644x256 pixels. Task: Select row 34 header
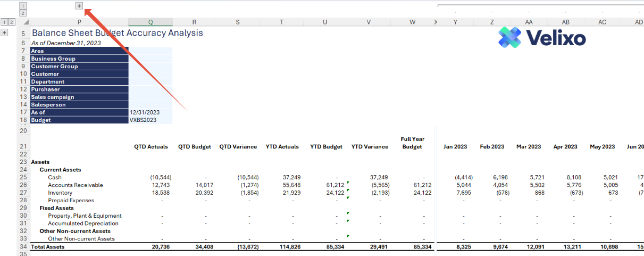click(23, 247)
